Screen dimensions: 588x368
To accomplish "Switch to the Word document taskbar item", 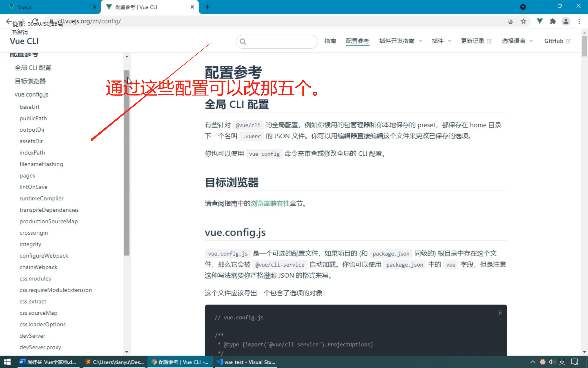I will [48, 362].
